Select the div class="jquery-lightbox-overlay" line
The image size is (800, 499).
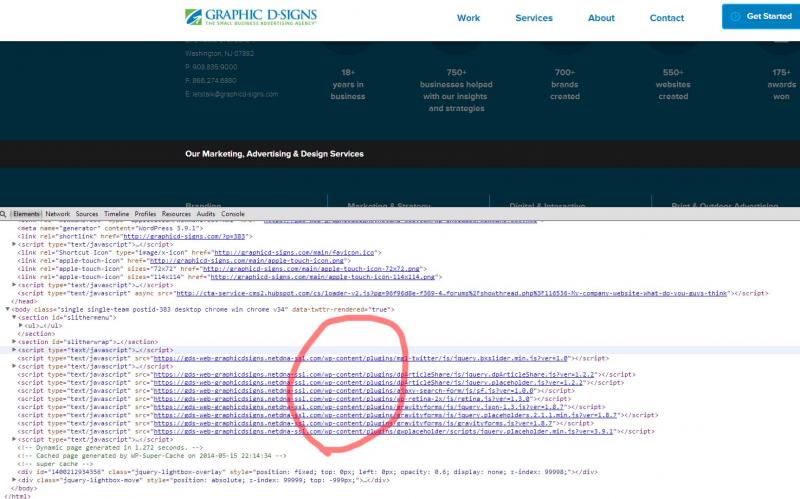pyautogui.click(x=307, y=472)
